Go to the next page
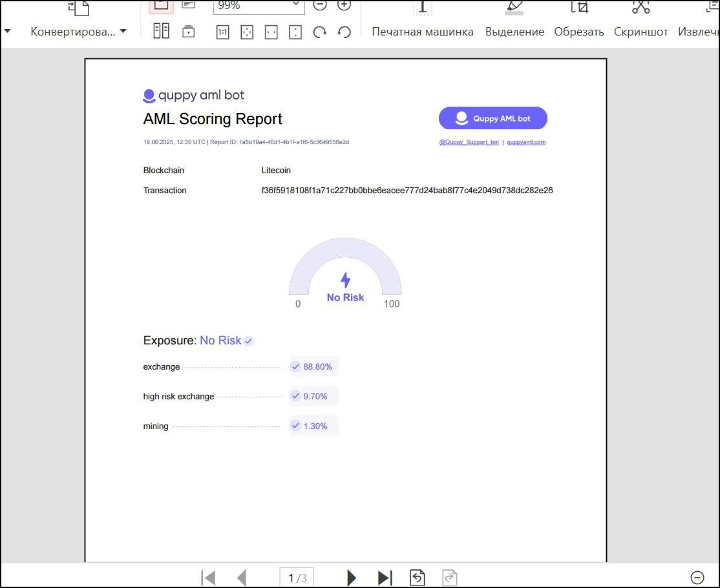Viewport: 720px width, 588px height. [352, 578]
